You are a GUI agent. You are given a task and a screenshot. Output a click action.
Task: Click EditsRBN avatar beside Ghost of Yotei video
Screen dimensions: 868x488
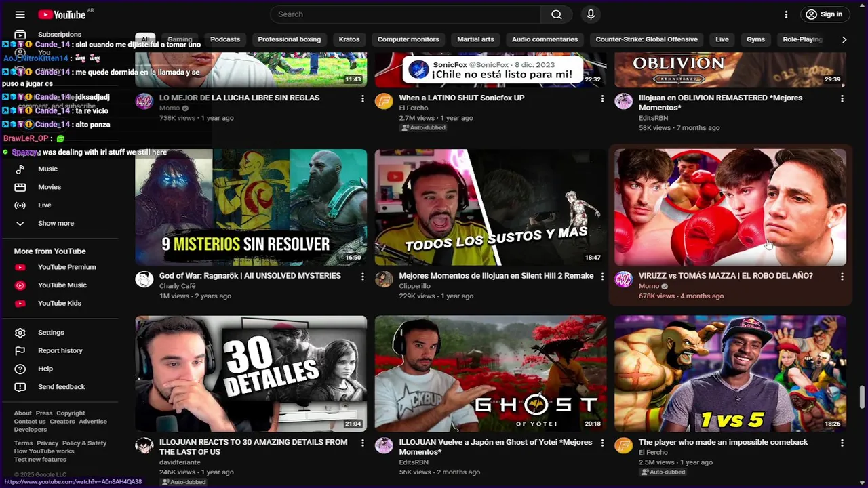coord(384,445)
